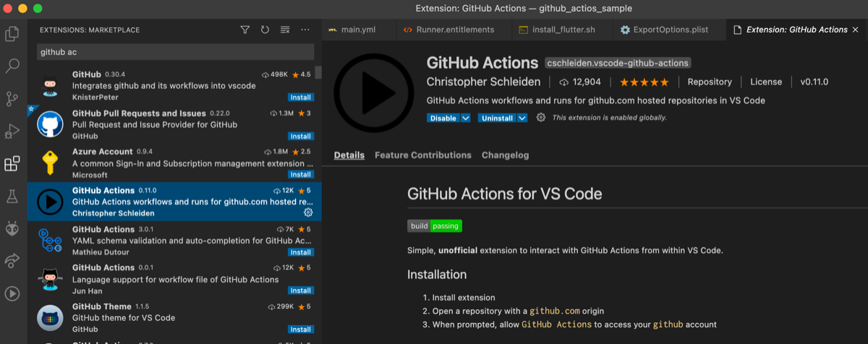Install GitHub Actions by Mathieu Dutour

pyautogui.click(x=300, y=252)
